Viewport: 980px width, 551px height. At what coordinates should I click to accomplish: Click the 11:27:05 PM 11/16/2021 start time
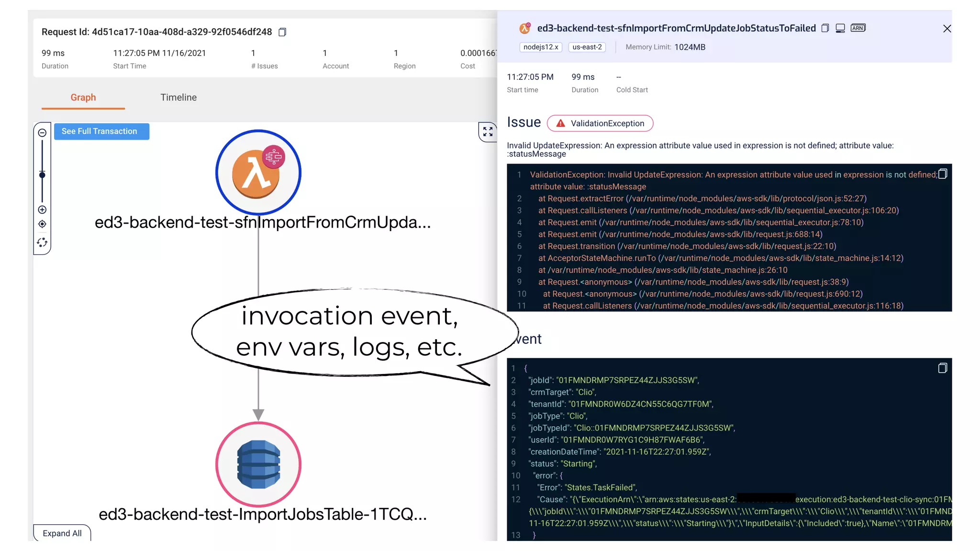pyautogui.click(x=159, y=53)
